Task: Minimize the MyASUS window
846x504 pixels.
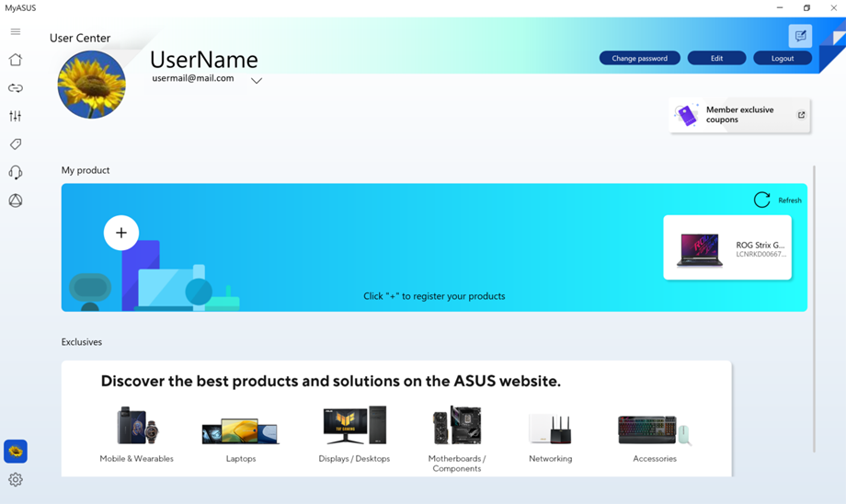Action: (x=780, y=8)
